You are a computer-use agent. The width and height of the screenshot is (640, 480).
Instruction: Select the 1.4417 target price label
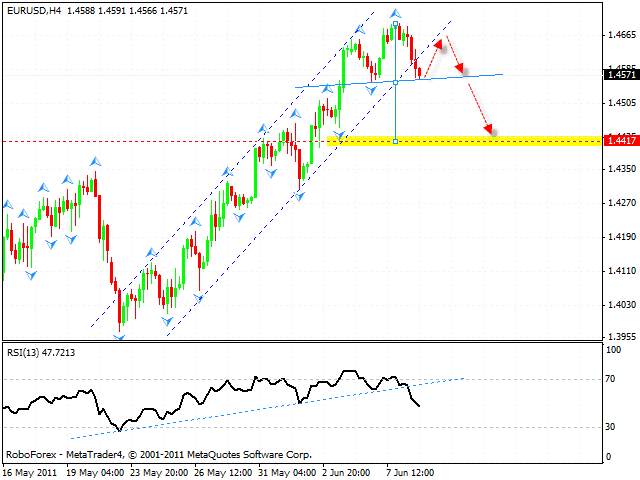618,142
